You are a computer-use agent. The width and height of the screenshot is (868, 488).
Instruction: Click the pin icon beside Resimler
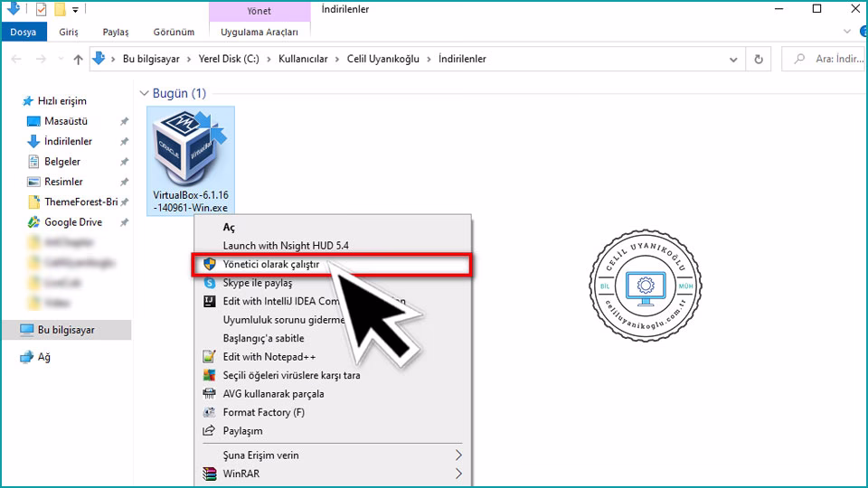click(x=124, y=182)
